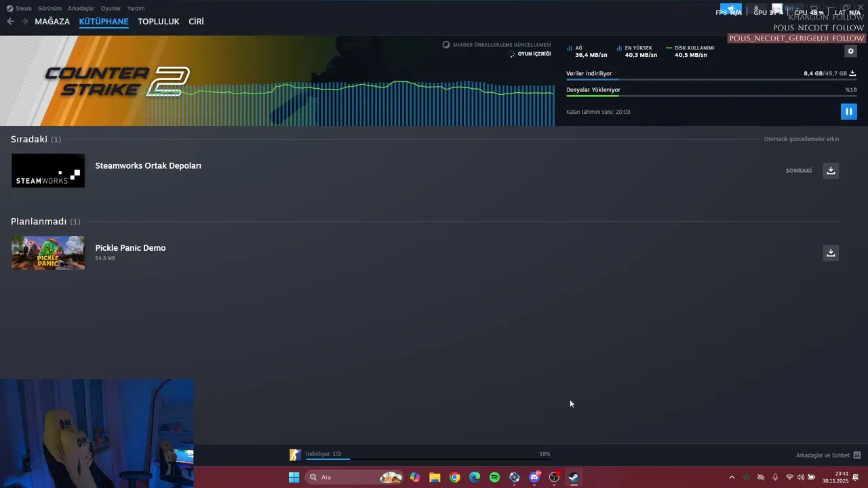Click the Pickle Panic Demo title
Viewport: 868px width, 488px height.
coord(130,247)
